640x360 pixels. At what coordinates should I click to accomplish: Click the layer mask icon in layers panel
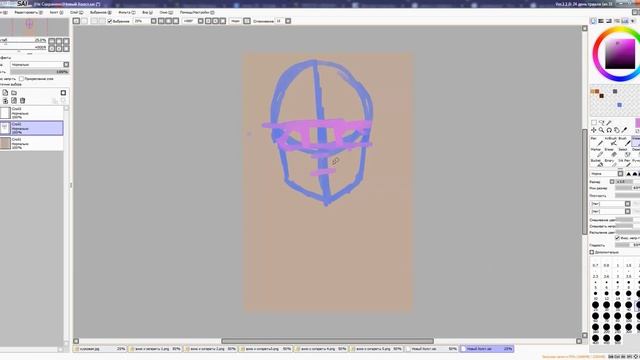point(63,93)
